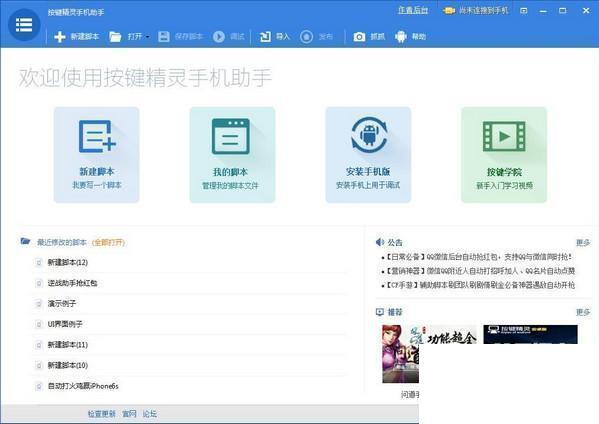
Task: Open the 安装手机版 card
Action: [368, 155]
